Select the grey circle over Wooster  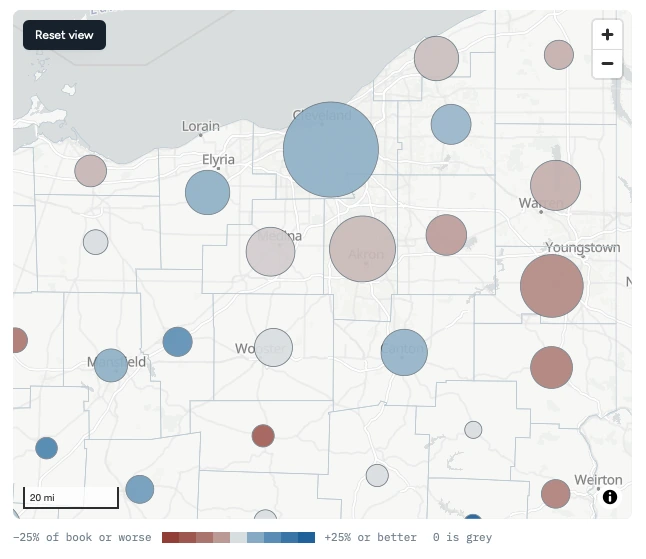tap(274, 347)
